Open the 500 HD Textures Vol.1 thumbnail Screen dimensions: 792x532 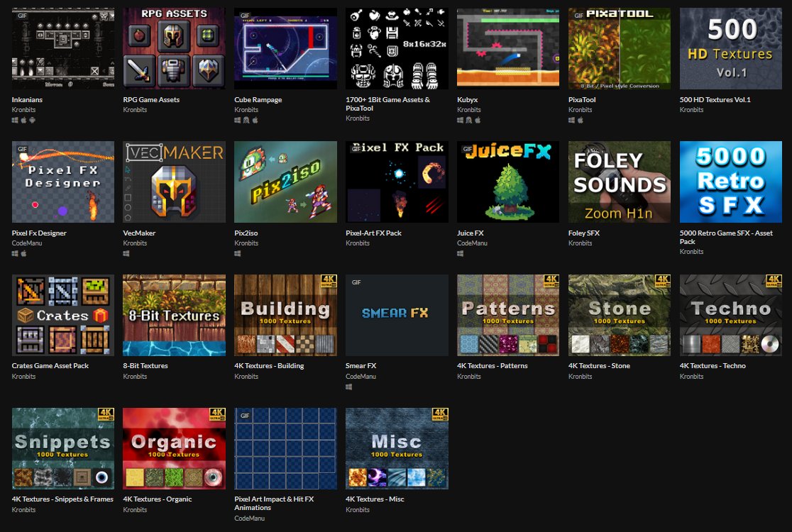click(731, 48)
